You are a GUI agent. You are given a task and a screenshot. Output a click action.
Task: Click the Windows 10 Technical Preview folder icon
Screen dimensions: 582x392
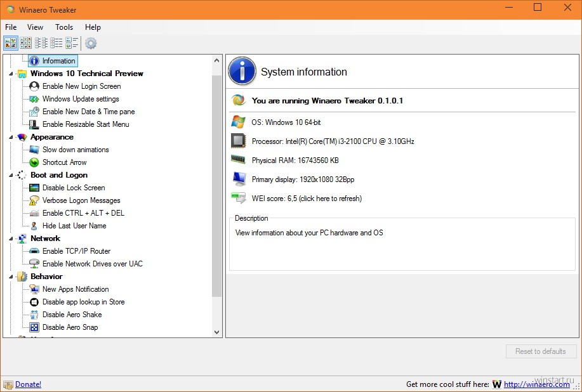pos(22,74)
